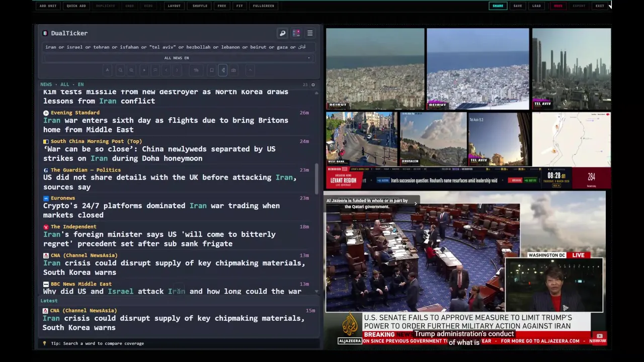Click the bookmark icon in ticker toolbar
The image size is (644, 362).
[212, 70]
